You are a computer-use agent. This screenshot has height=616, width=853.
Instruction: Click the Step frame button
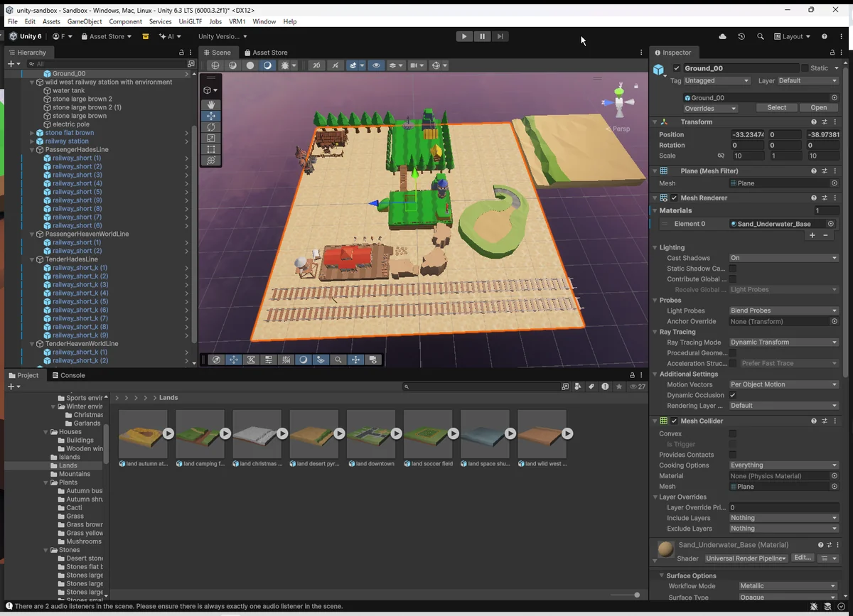click(x=500, y=36)
